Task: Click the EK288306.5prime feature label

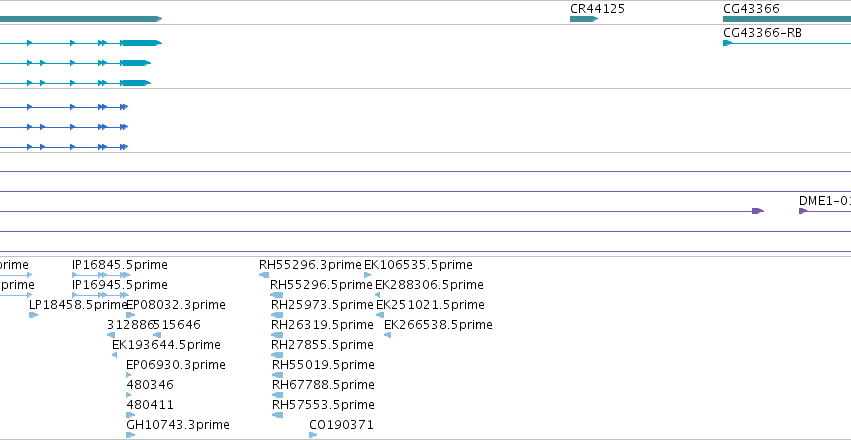Action: point(429,285)
